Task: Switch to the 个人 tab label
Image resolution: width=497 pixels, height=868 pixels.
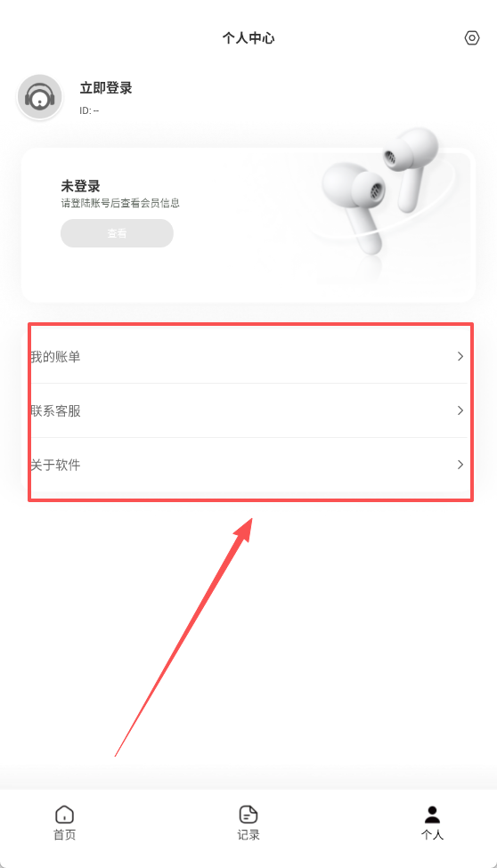Action: point(432,835)
